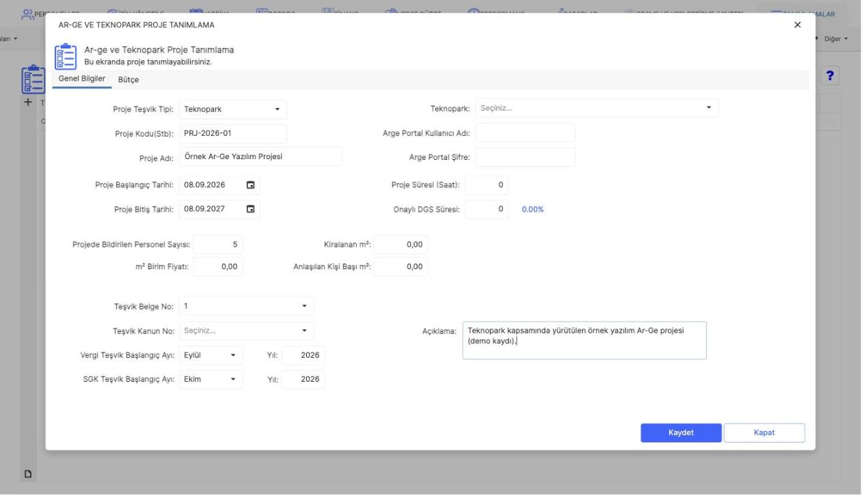The width and height of the screenshot is (868, 502).
Task: Open the calendar picker for Proje Başlangıç Tarihi
Action: click(x=250, y=184)
